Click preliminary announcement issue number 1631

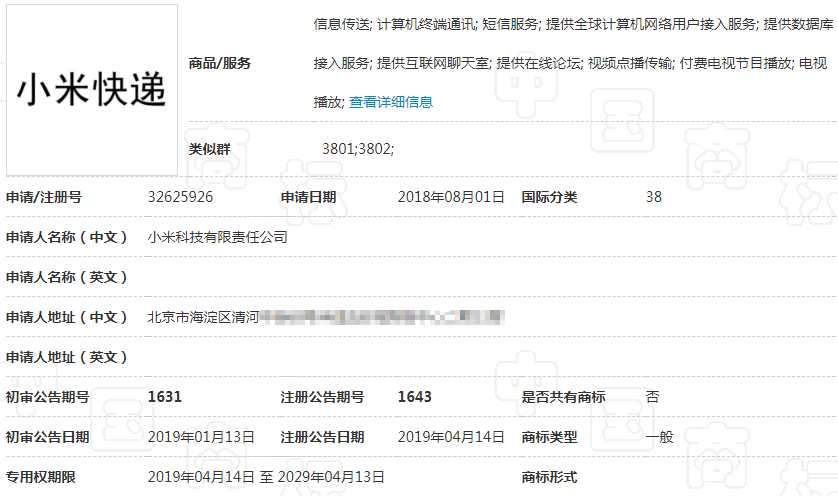165,397
